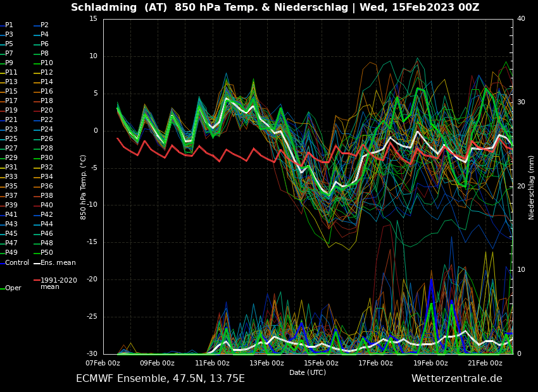Screen dimensions: 538x392
Task: Click the 1991-2020 mean legend entry
Action: pos(58,283)
